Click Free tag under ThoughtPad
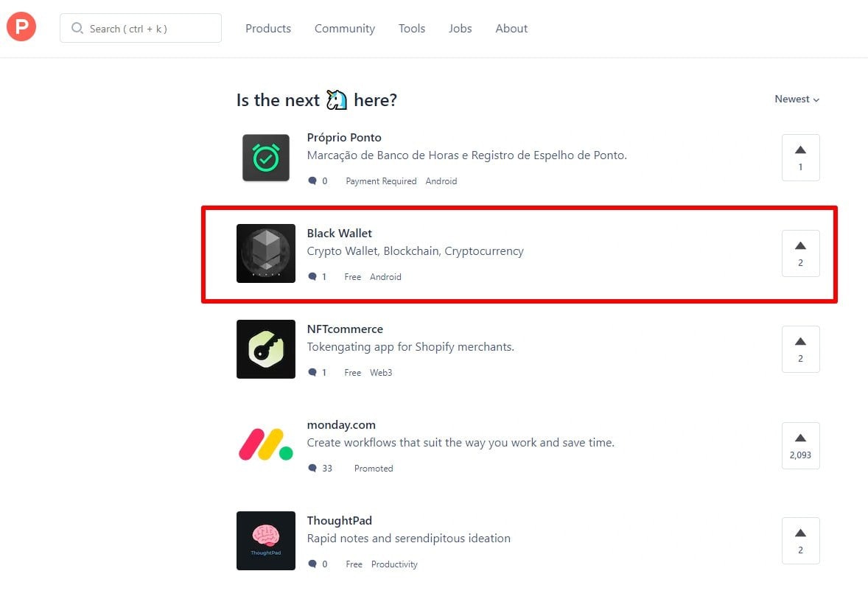Image resolution: width=868 pixels, height=599 pixels. click(x=354, y=564)
